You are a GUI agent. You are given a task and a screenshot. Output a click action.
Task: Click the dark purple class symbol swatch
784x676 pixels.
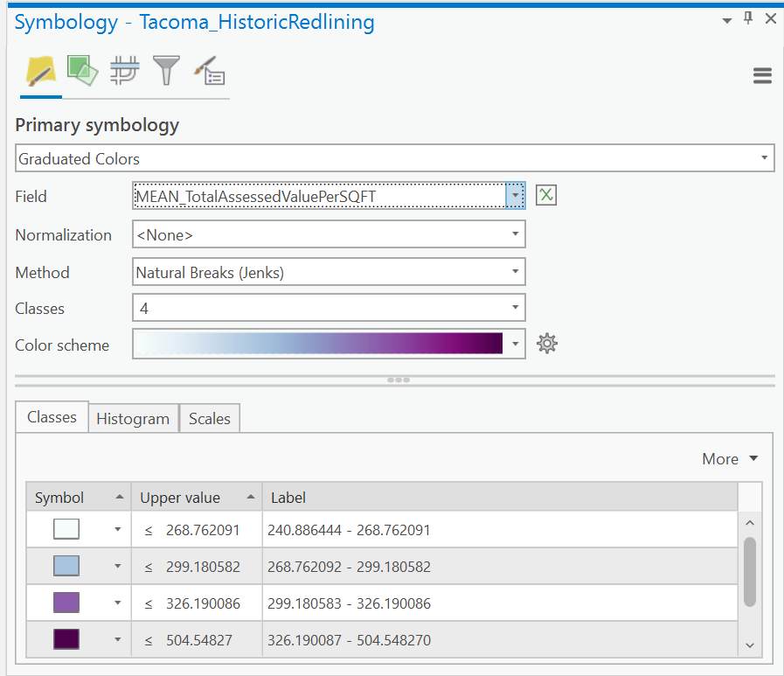[66, 639]
